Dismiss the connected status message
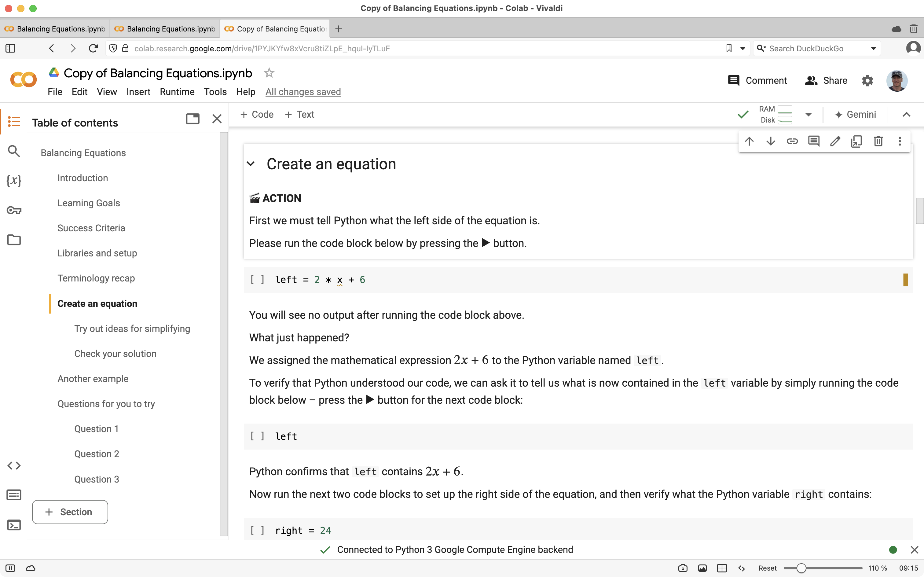924x577 pixels. pos(914,549)
